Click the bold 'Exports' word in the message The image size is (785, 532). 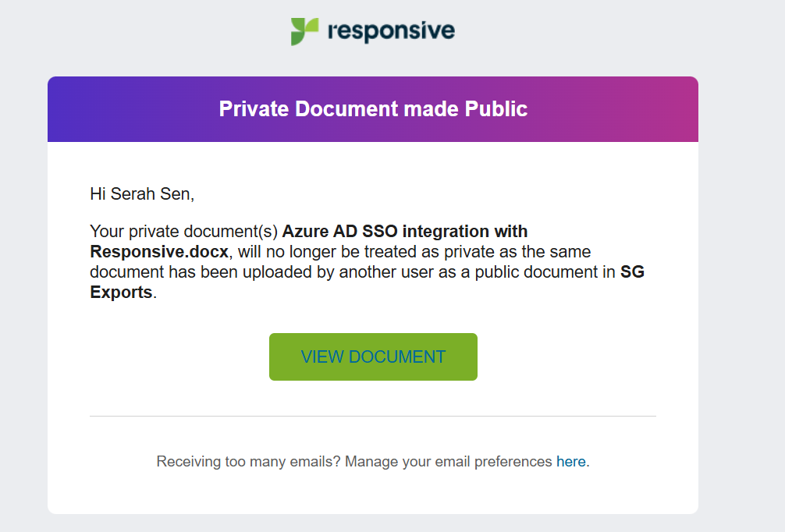click(x=121, y=292)
